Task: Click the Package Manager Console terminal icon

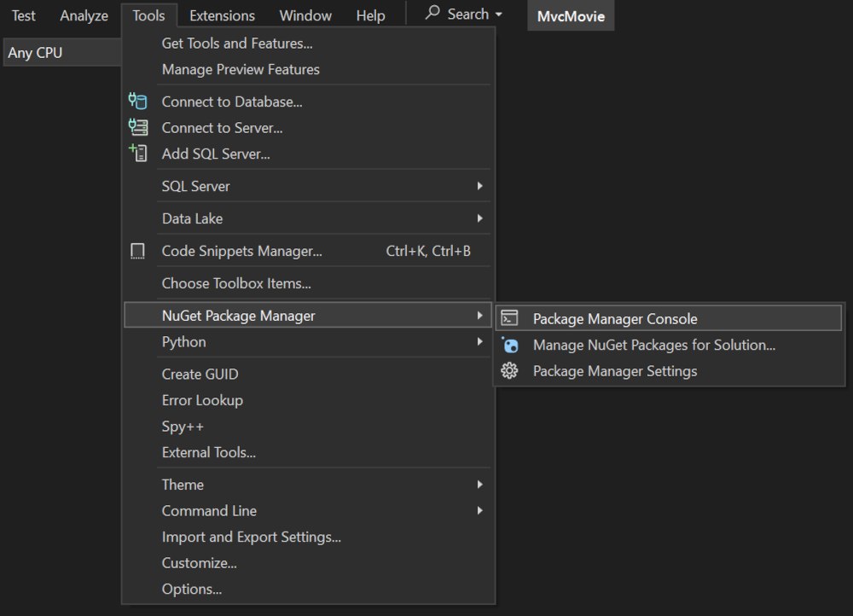Action: click(509, 319)
